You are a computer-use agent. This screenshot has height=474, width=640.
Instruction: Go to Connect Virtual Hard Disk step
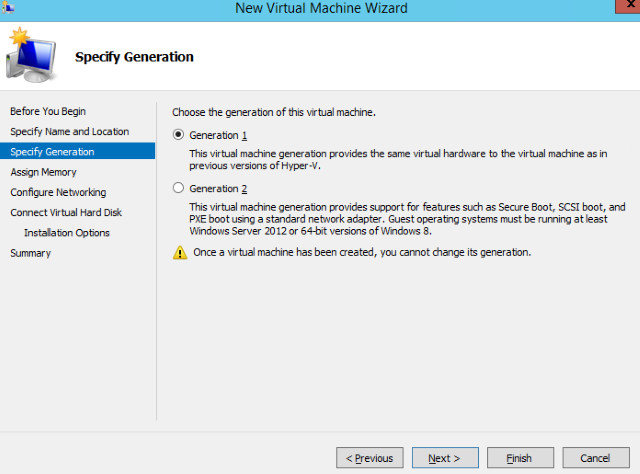pos(66,212)
